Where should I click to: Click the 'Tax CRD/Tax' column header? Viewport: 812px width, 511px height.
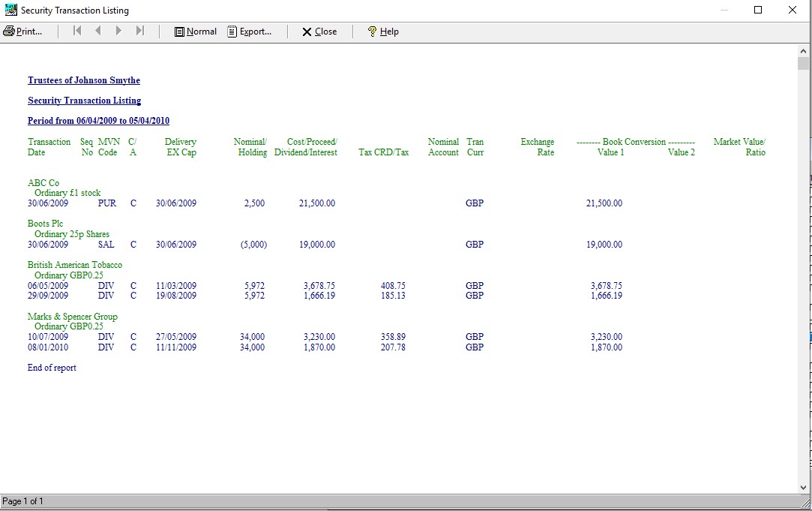tap(384, 152)
